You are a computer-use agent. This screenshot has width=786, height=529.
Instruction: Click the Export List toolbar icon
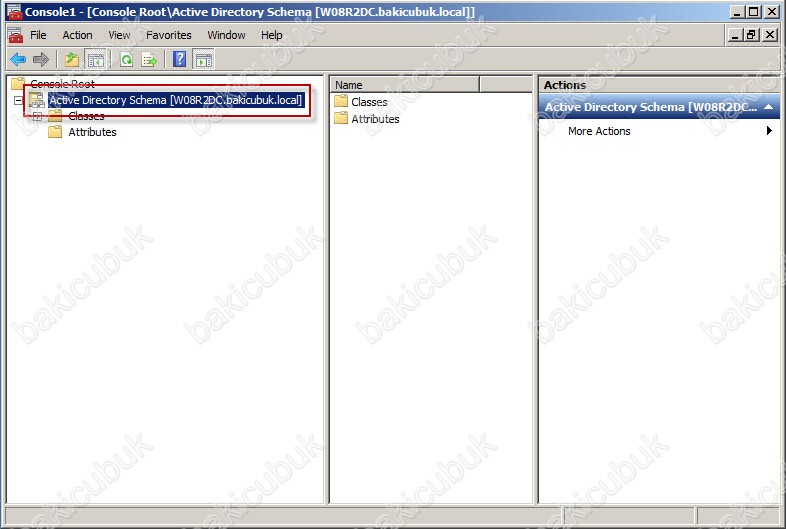(149, 60)
